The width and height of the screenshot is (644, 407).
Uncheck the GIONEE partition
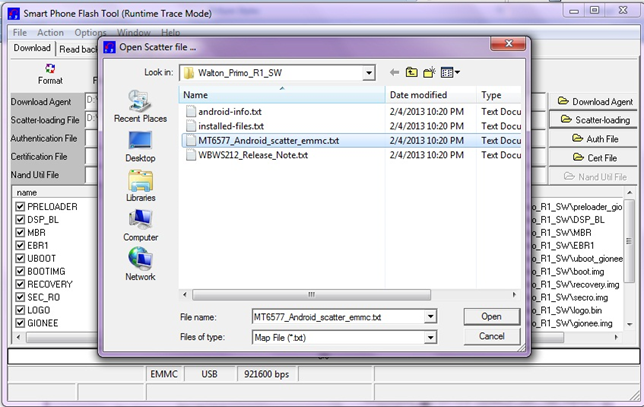[x=20, y=323]
